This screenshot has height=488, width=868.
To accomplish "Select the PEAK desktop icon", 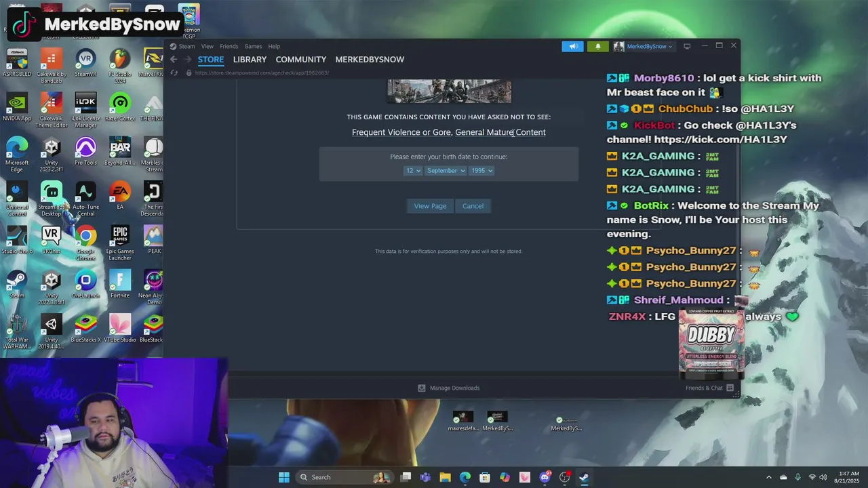I will (154, 241).
